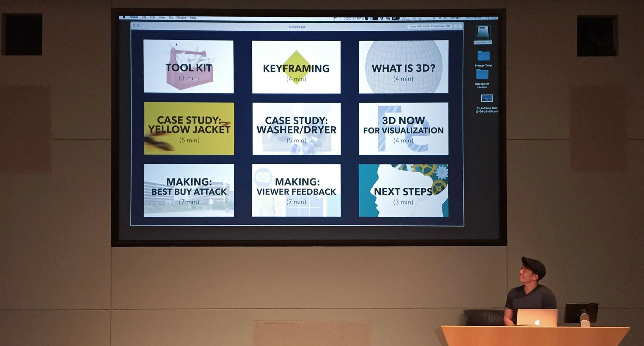The height and width of the screenshot is (346, 644).
Task: Click Making: Viewer Feedback thumbnail
Action: click(x=296, y=190)
